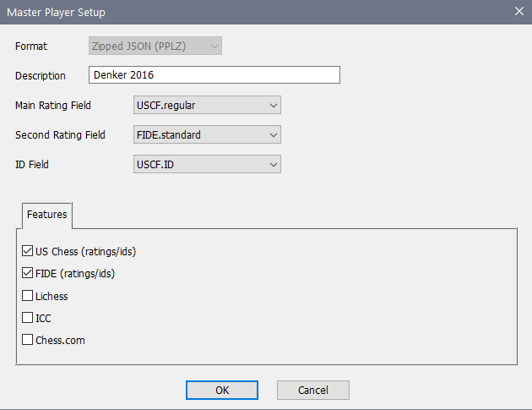Click the Description text field

click(214, 75)
